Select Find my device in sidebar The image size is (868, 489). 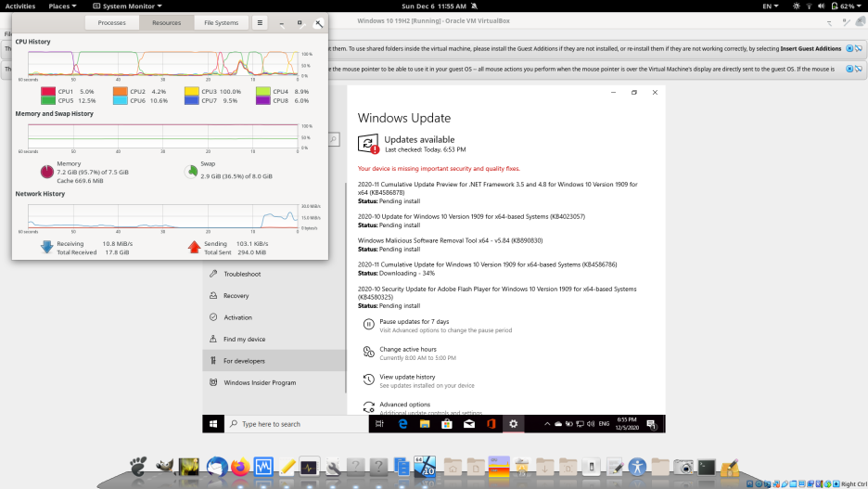(274, 339)
